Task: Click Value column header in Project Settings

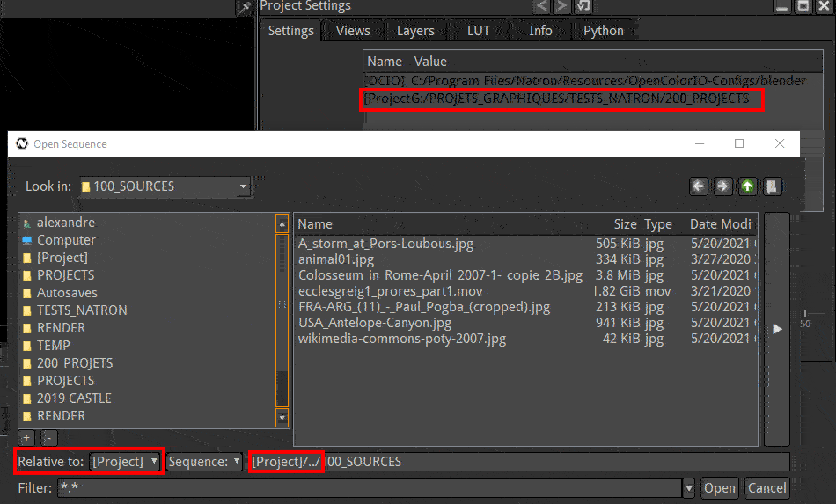Action: pos(430,62)
